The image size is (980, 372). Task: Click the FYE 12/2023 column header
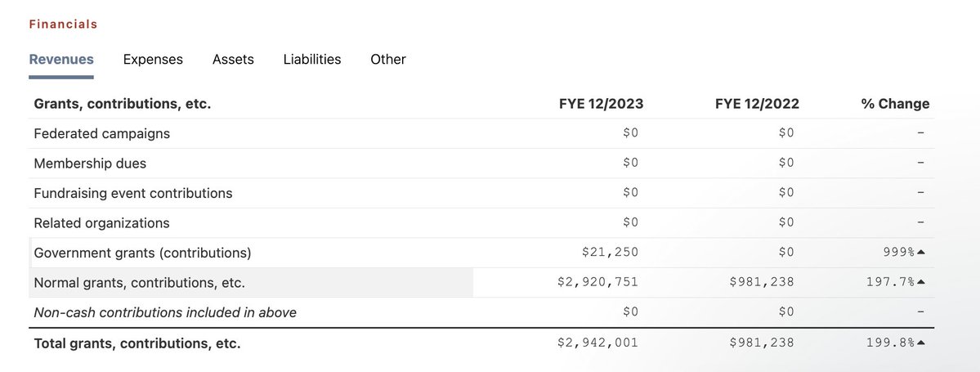601,104
